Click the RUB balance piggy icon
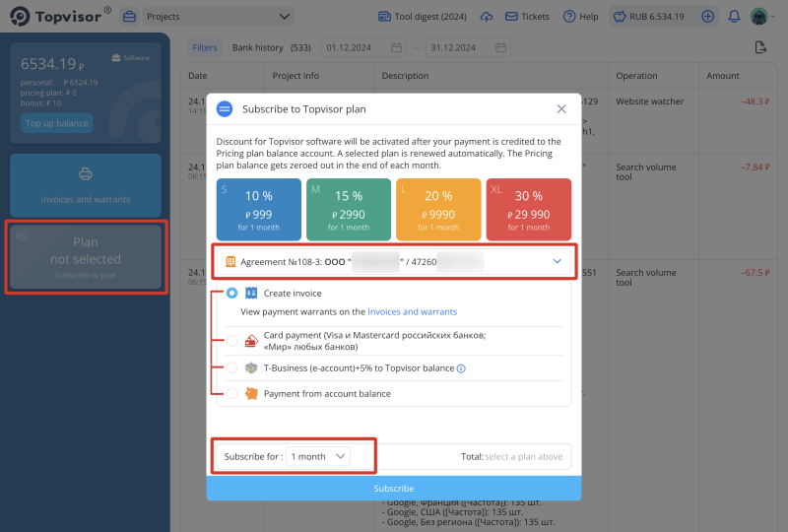The width and height of the screenshot is (788, 532). coord(620,17)
